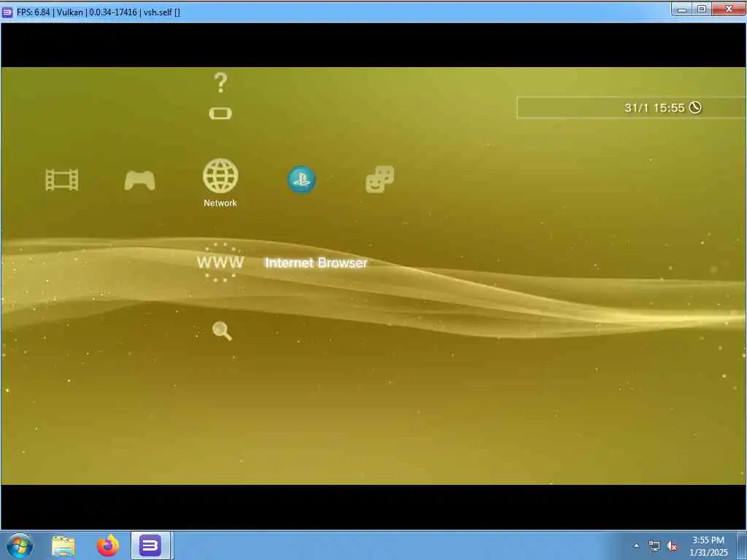Image resolution: width=747 pixels, height=560 pixels.
Task: Open the network tray icon
Action: point(654,545)
